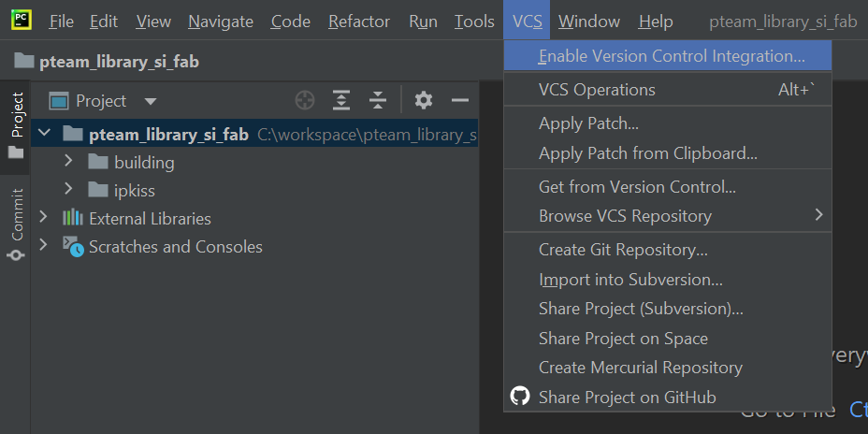
Task: Open Browse VCS Repository submenu
Action: (625, 216)
